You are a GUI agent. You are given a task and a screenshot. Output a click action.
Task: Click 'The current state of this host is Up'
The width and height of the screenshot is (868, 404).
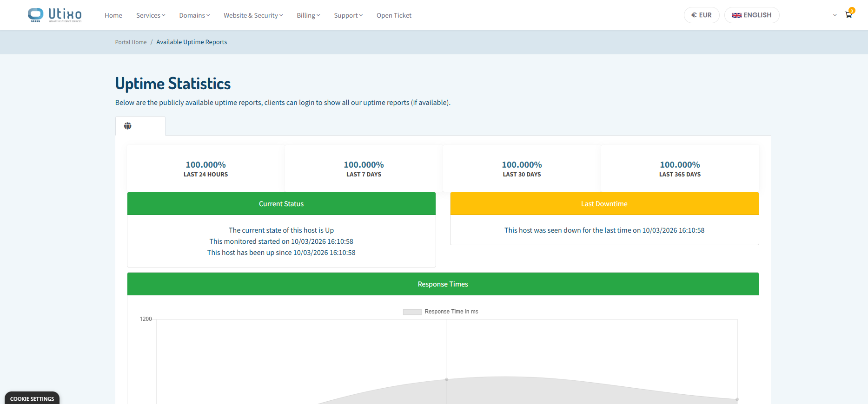point(281,230)
